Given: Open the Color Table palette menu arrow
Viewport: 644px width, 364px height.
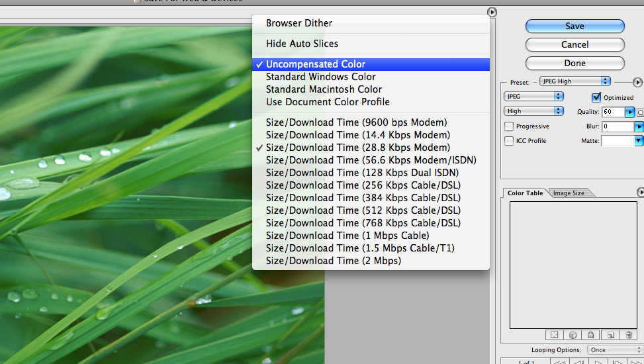Looking at the screenshot, I should click(x=640, y=193).
